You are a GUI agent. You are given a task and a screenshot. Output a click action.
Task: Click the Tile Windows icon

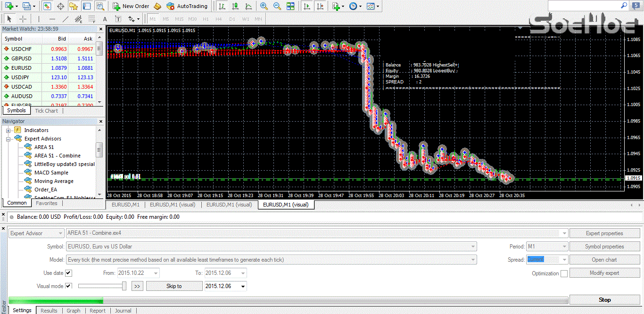290,6
